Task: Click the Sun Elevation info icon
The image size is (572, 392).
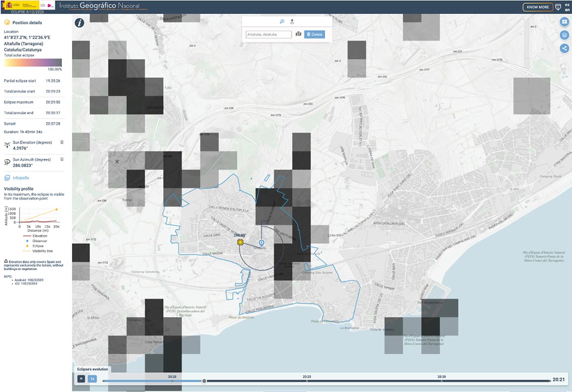Action: (x=62, y=142)
